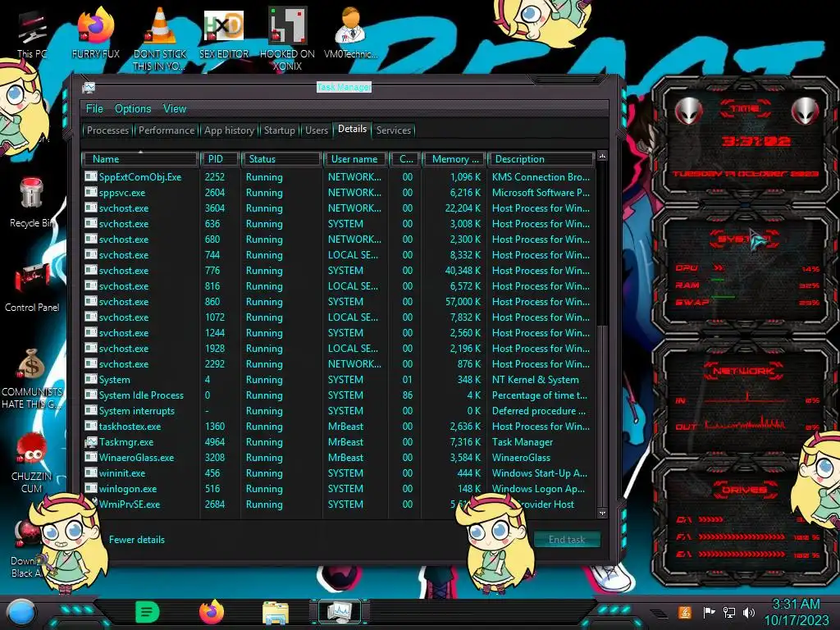Click the left alien head on time widget
This screenshot has height=630, width=840.
pos(688,112)
